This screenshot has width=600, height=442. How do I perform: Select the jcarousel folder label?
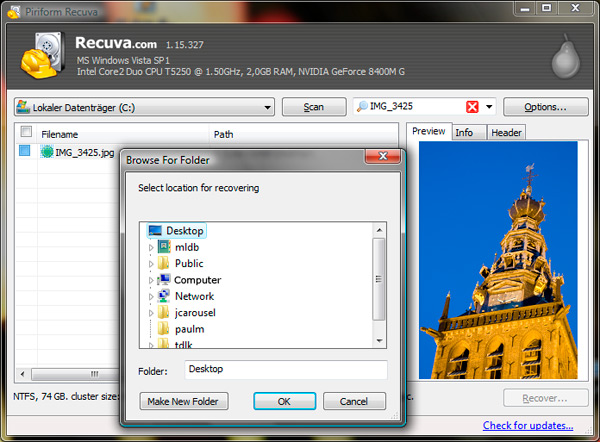195,313
